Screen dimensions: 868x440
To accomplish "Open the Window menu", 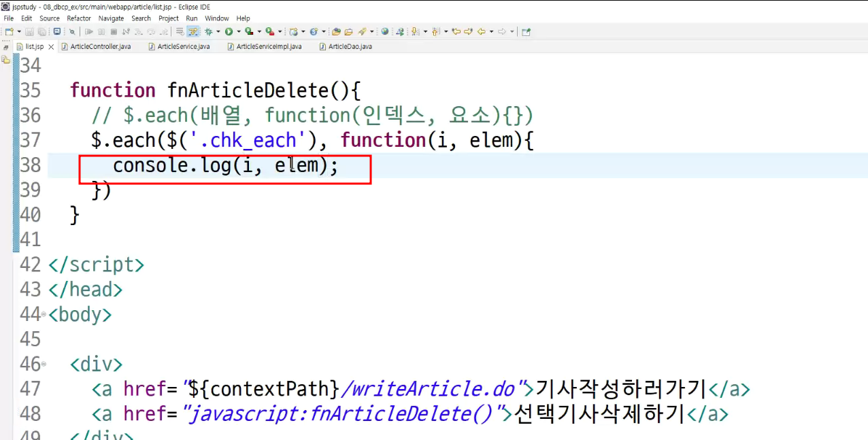I will coord(217,18).
